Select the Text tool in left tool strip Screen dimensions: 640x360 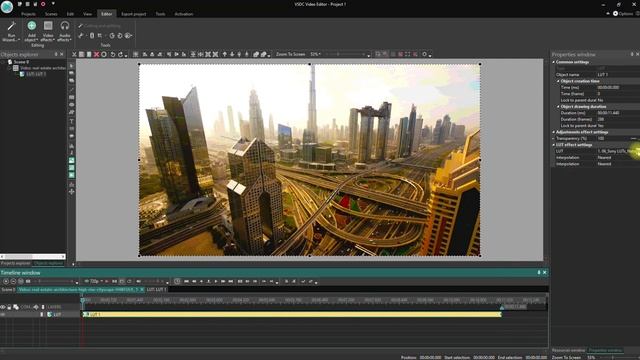pyautogui.click(x=71, y=121)
